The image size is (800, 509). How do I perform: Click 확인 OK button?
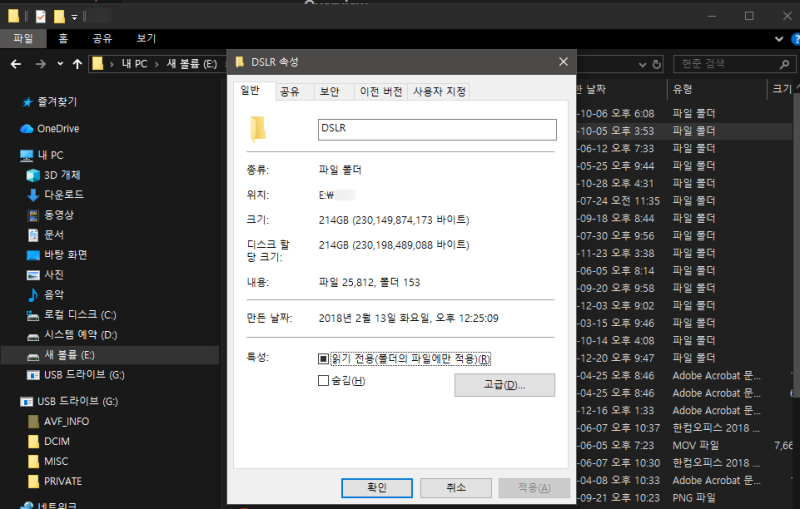click(377, 488)
